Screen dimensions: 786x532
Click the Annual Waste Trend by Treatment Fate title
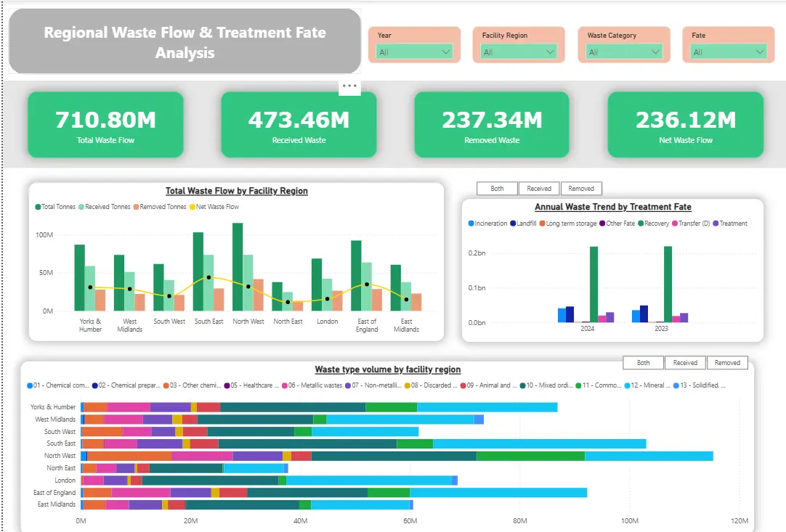612,207
